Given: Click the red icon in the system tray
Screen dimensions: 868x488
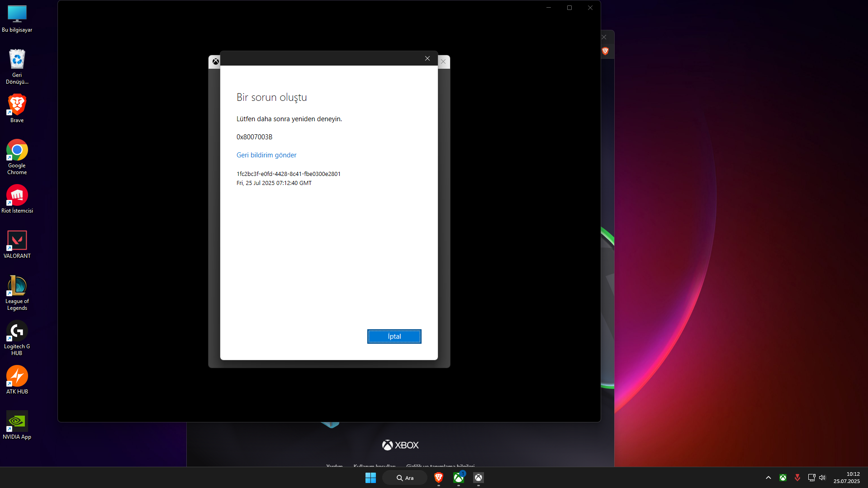Looking at the screenshot, I should (797, 478).
